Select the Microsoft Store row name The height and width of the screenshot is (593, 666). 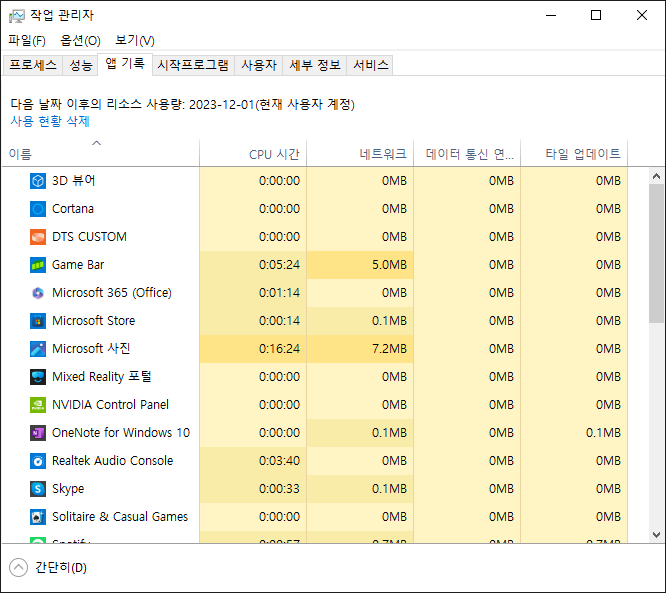93,321
